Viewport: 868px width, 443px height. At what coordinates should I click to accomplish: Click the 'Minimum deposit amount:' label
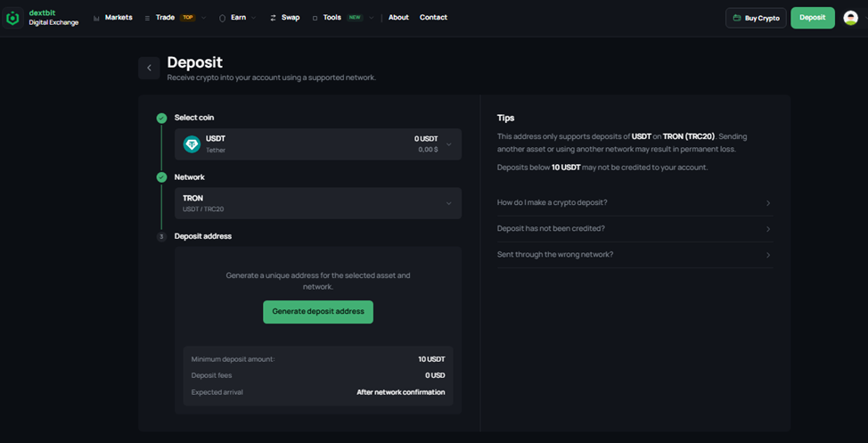(233, 359)
